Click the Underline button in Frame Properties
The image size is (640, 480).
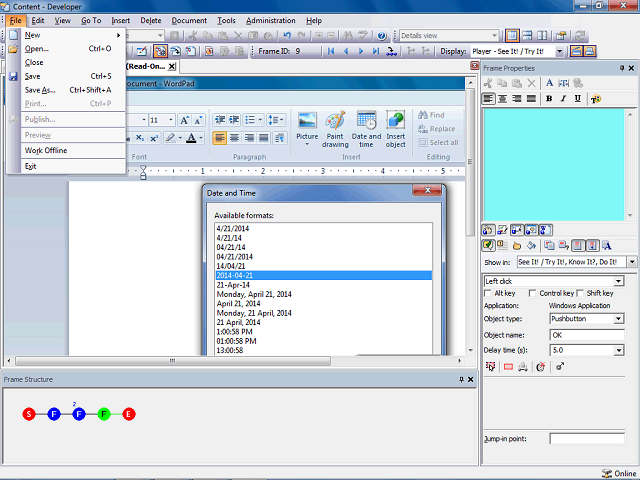(578, 99)
